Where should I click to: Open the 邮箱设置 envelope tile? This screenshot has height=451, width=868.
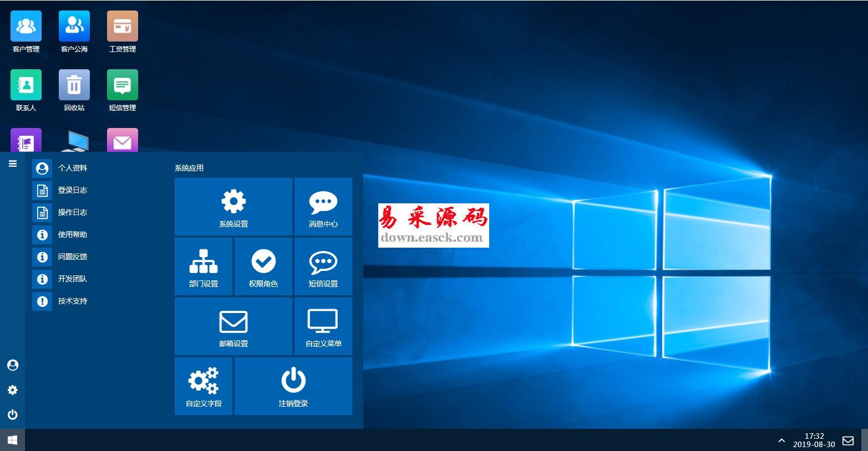pos(234,326)
